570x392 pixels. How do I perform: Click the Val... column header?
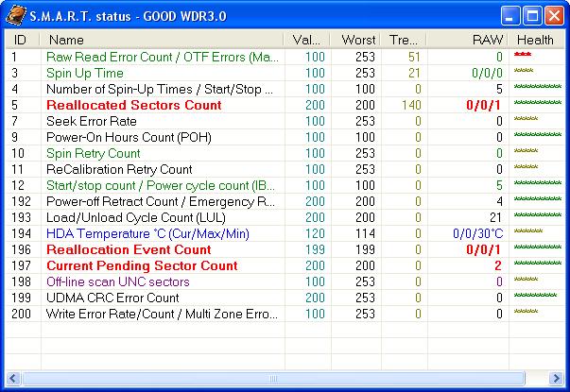coord(307,40)
